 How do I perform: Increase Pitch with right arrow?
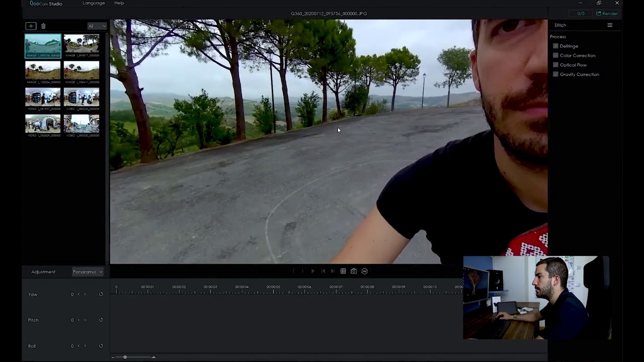pyautogui.click(x=85, y=320)
